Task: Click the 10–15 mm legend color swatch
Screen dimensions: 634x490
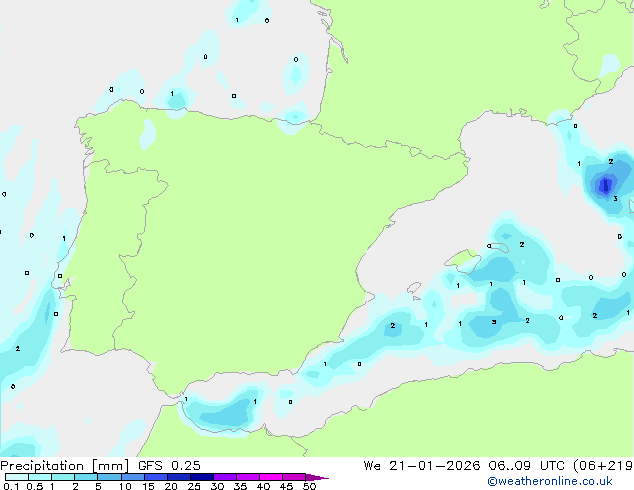Action: point(133,477)
